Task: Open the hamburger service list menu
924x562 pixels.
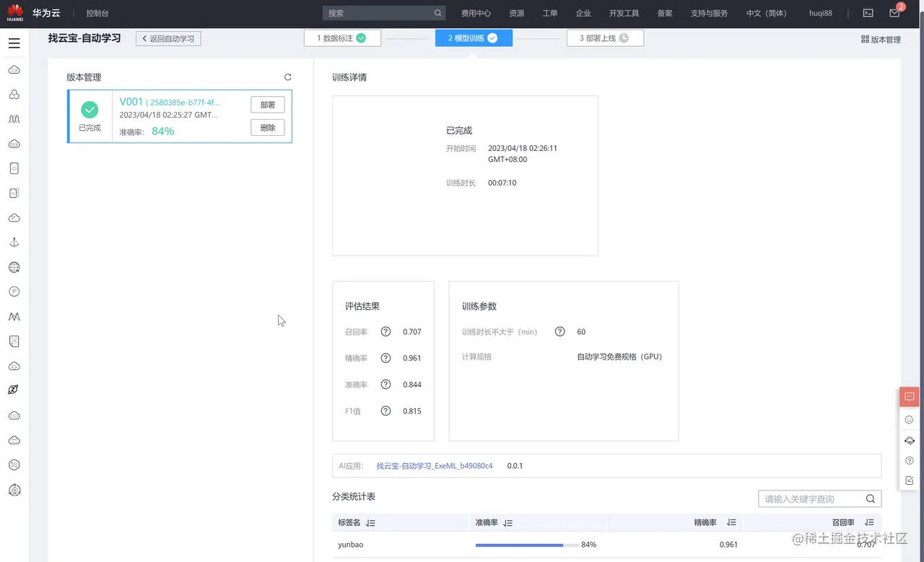Action: (x=14, y=43)
